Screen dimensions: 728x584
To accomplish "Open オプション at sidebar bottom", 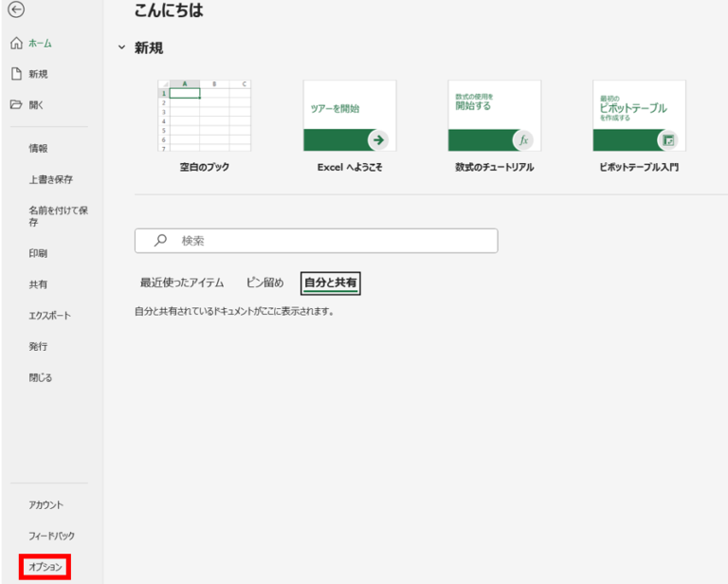I will [x=45, y=567].
